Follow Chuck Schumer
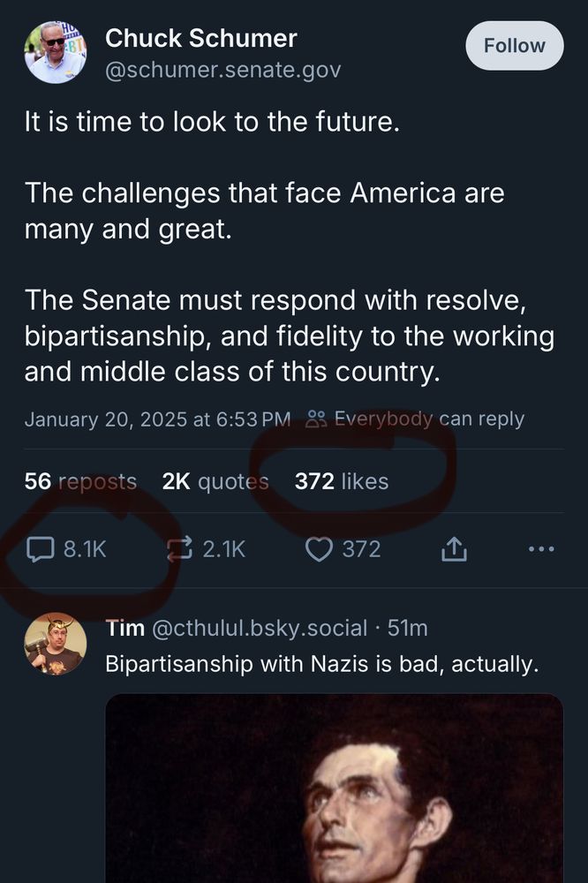The width and height of the screenshot is (588, 883). [x=514, y=46]
